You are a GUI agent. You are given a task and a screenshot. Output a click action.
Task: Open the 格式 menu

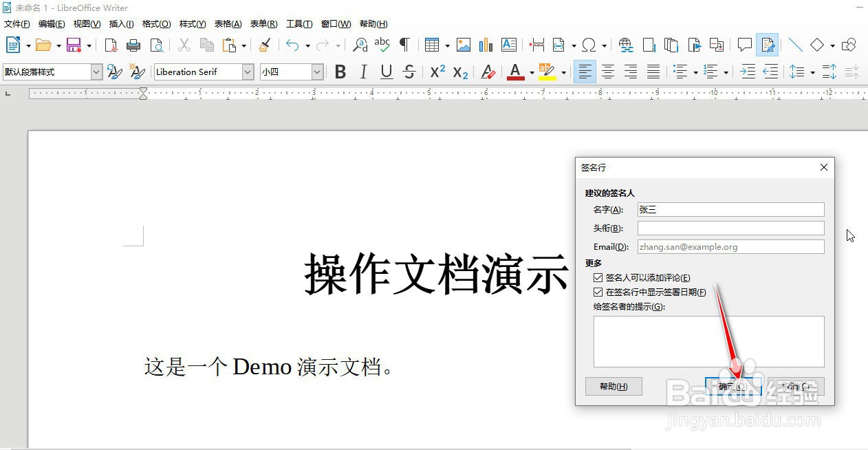point(156,23)
